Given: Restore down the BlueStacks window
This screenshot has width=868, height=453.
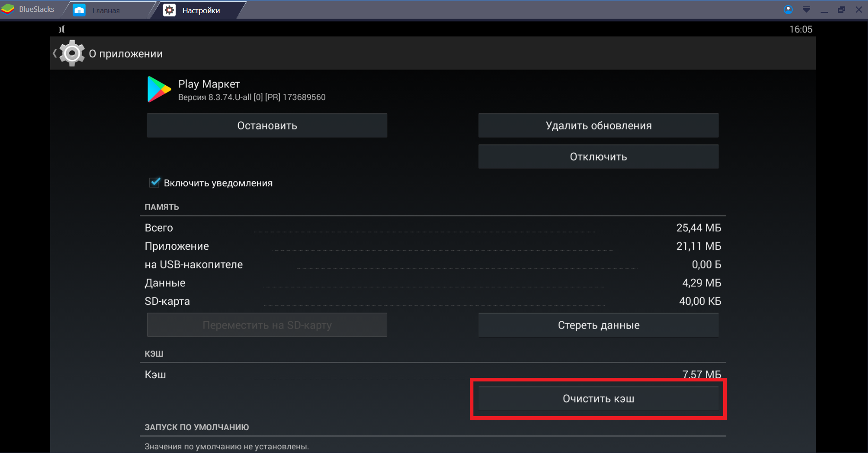Looking at the screenshot, I should pyautogui.click(x=842, y=10).
